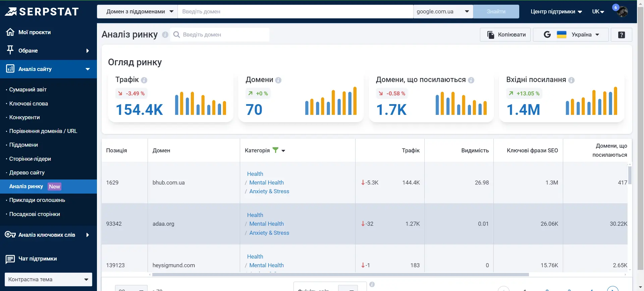Open help with the question mark icon
This screenshot has height=291, width=644.
(x=622, y=35)
